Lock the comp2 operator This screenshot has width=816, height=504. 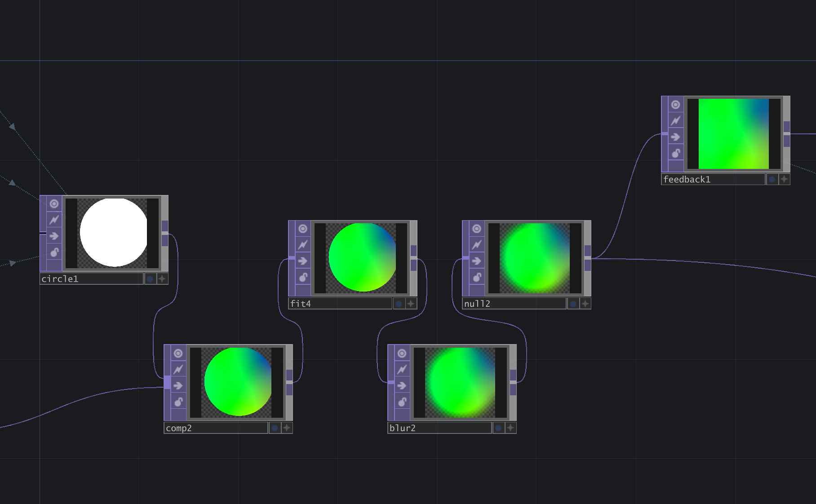tap(178, 402)
